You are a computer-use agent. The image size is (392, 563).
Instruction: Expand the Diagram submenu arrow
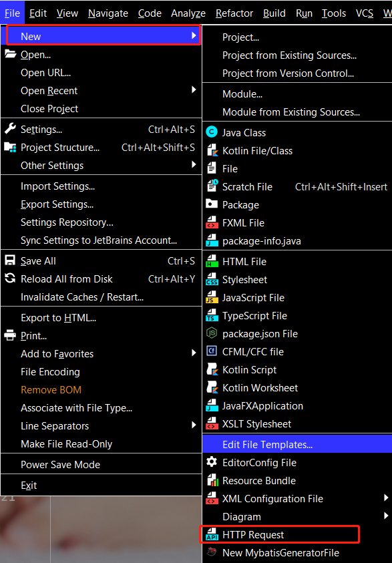(386, 516)
